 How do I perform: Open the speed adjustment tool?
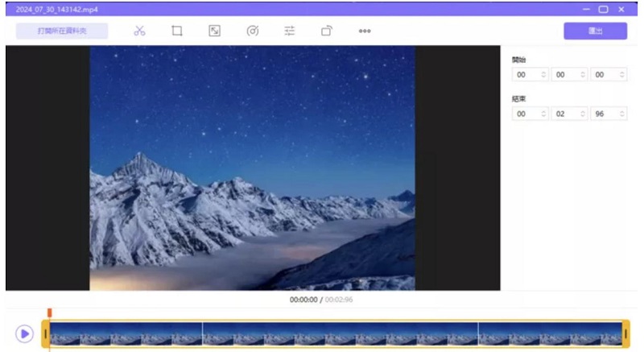pos(253,31)
